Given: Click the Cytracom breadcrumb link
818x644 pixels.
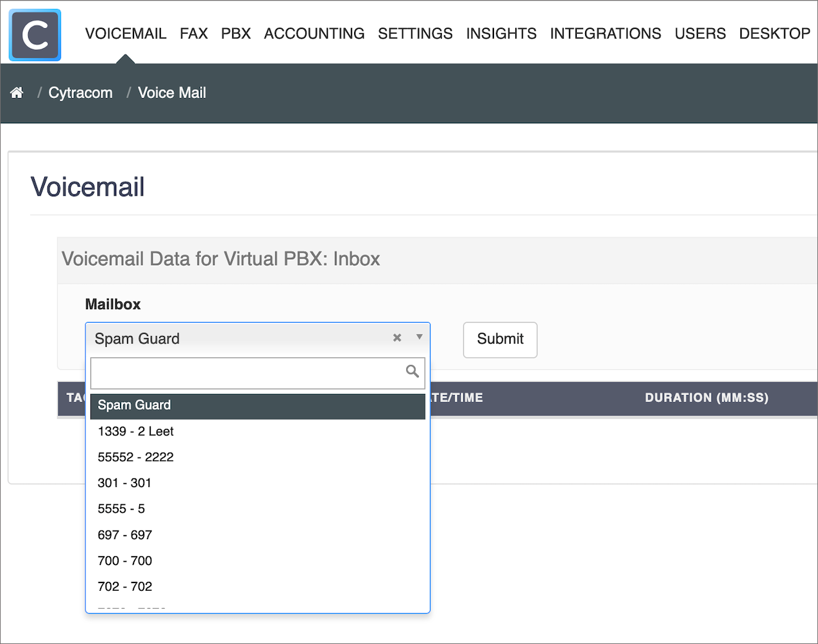Looking at the screenshot, I should [81, 93].
